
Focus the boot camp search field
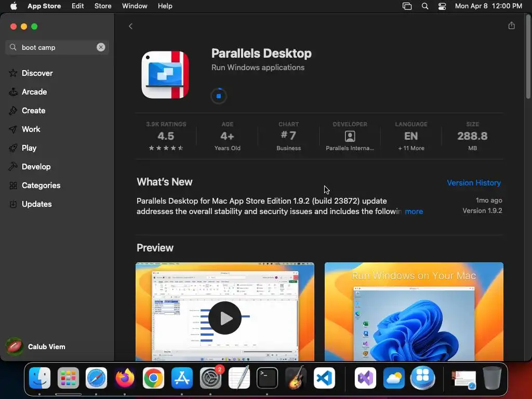coord(57,47)
